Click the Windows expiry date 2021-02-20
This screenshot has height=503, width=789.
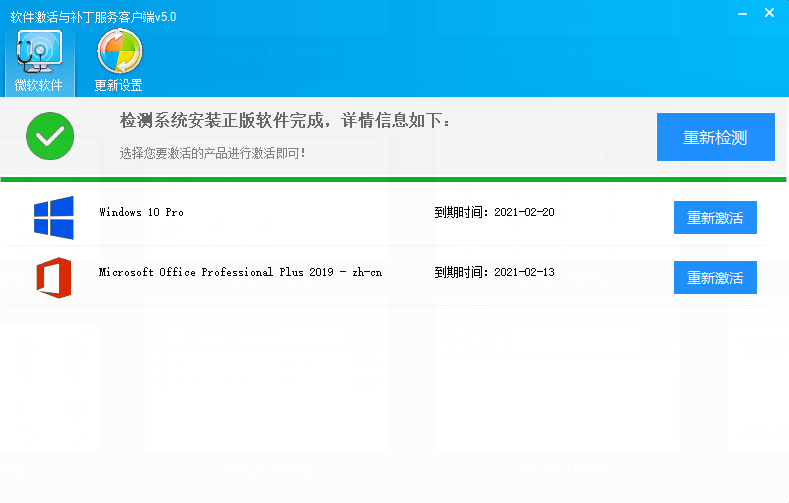[524, 212]
